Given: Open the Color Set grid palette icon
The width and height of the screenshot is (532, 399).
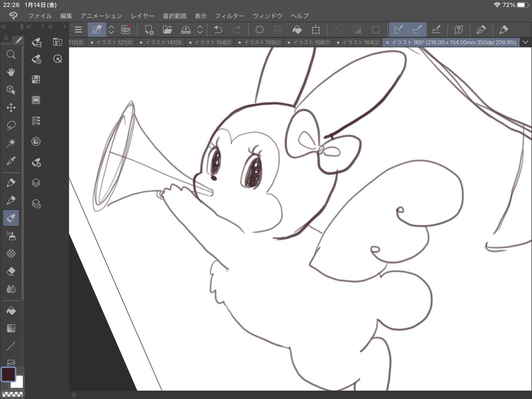Looking at the screenshot, I should 36,79.
